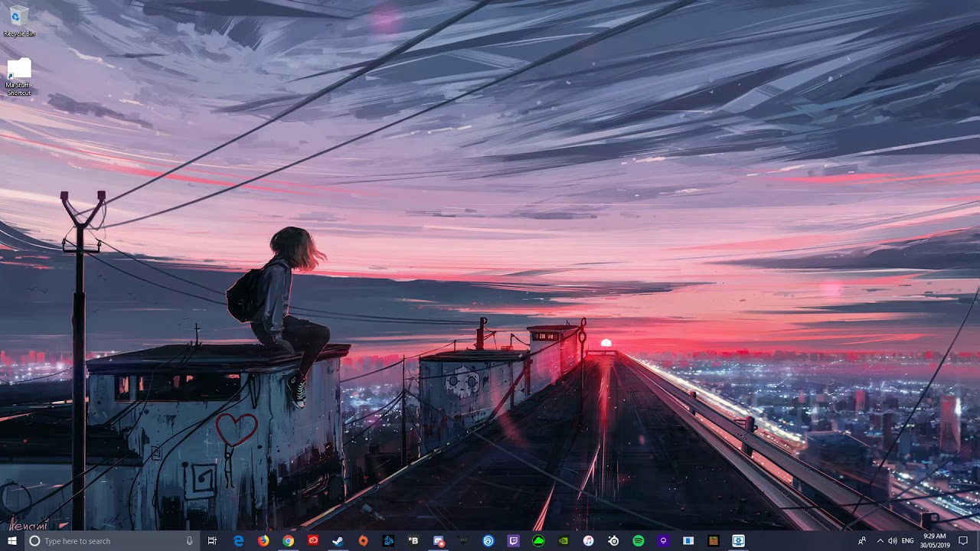
Task: Open the volume speaker control
Action: (893, 541)
